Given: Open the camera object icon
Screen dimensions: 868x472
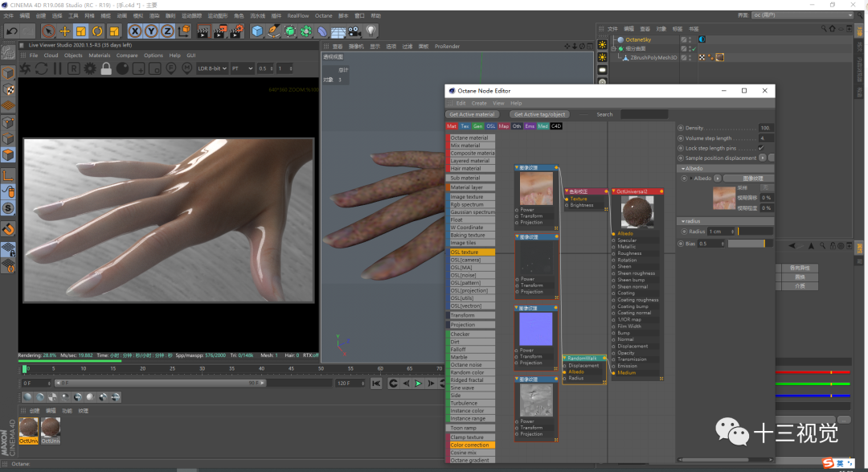Looking at the screenshot, I should (355, 31).
